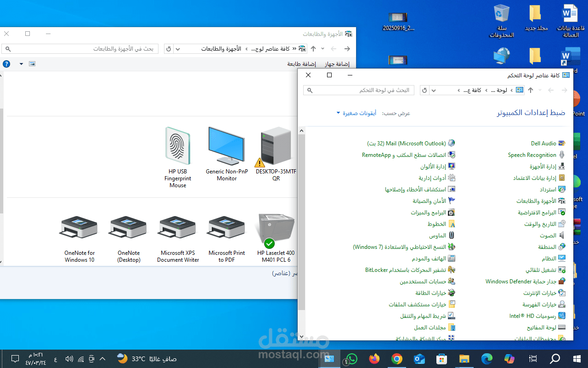
Task: Open Microsoft Edge from taskbar
Action: (x=487, y=359)
